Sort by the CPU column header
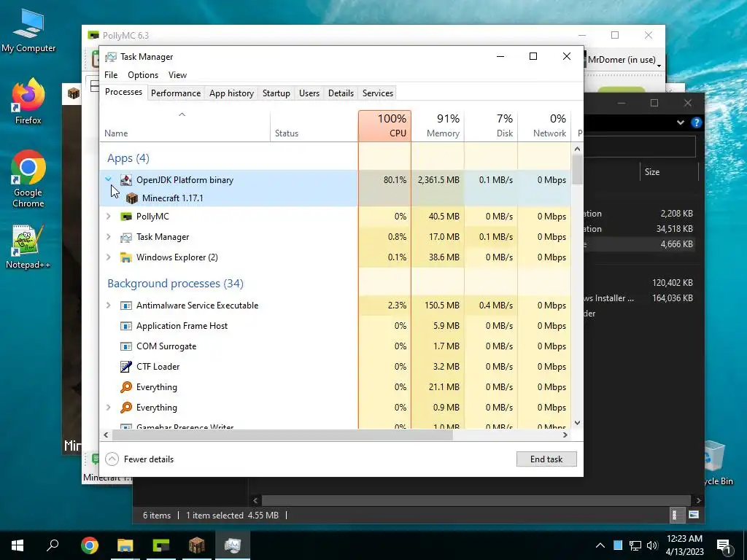This screenshot has height=560, width=747. click(x=385, y=125)
